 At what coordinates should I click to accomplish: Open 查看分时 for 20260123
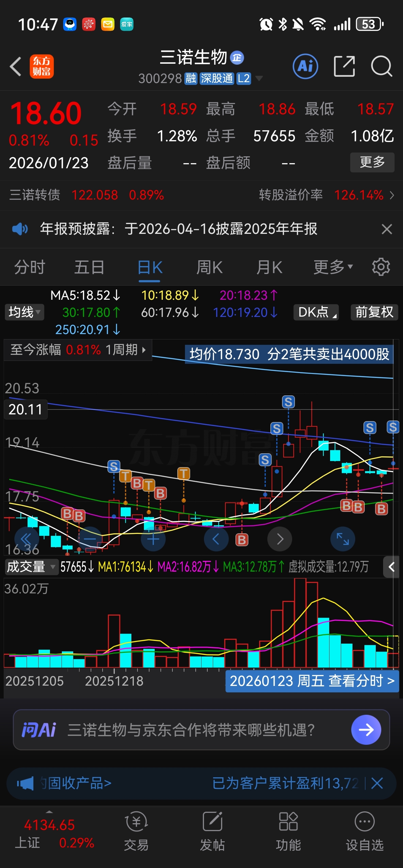(x=312, y=681)
